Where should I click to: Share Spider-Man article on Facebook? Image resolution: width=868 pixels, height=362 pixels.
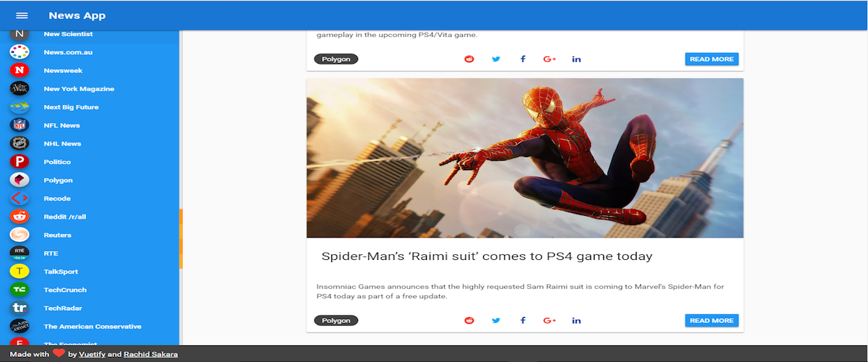pyautogui.click(x=523, y=320)
